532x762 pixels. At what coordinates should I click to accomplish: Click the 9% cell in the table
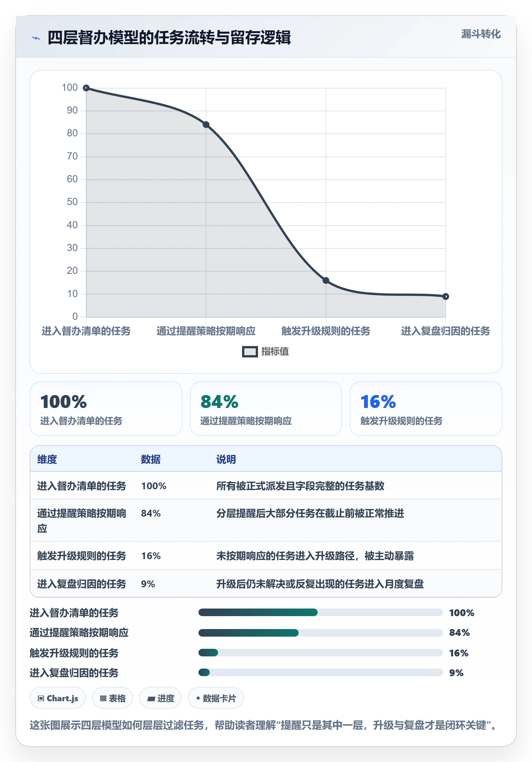(148, 584)
